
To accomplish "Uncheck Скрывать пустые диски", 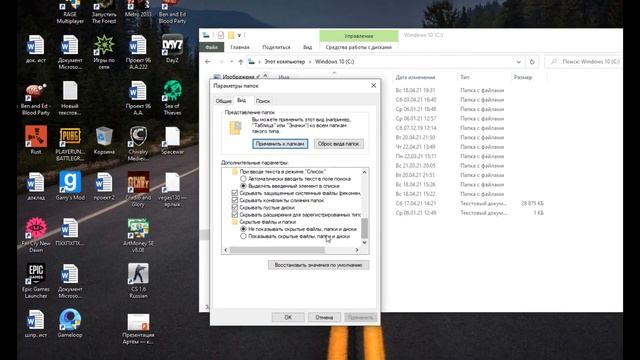I will tap(235, 207).
